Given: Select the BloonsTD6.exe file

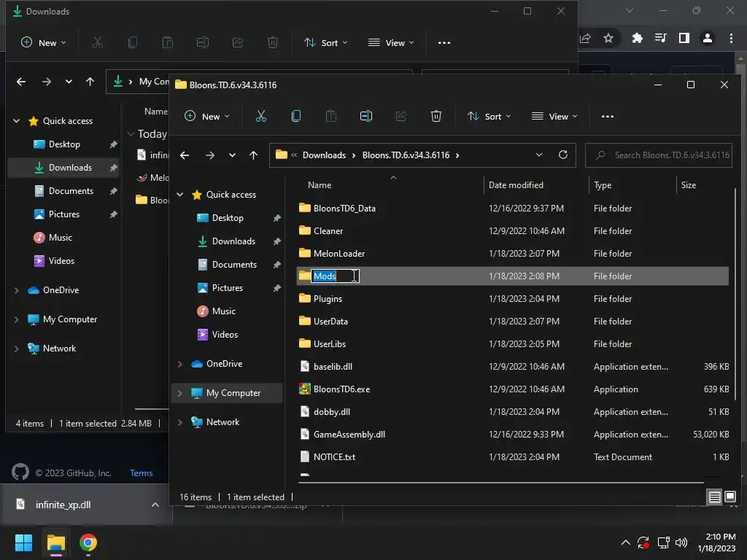Looking at the screenshot, I should (513, 389).
